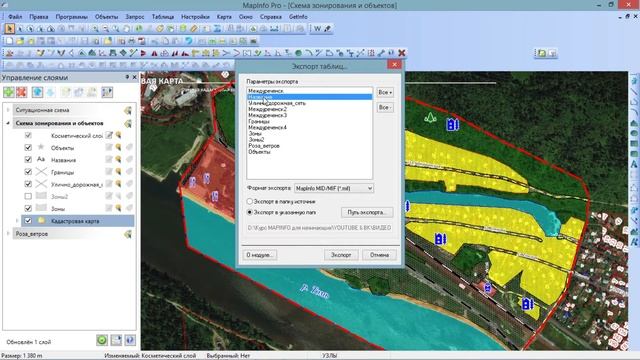This screenshot has height=360, width=640.
Task: Select the arrow Select tool in the toolbar
Action: [x=9, y=29]
